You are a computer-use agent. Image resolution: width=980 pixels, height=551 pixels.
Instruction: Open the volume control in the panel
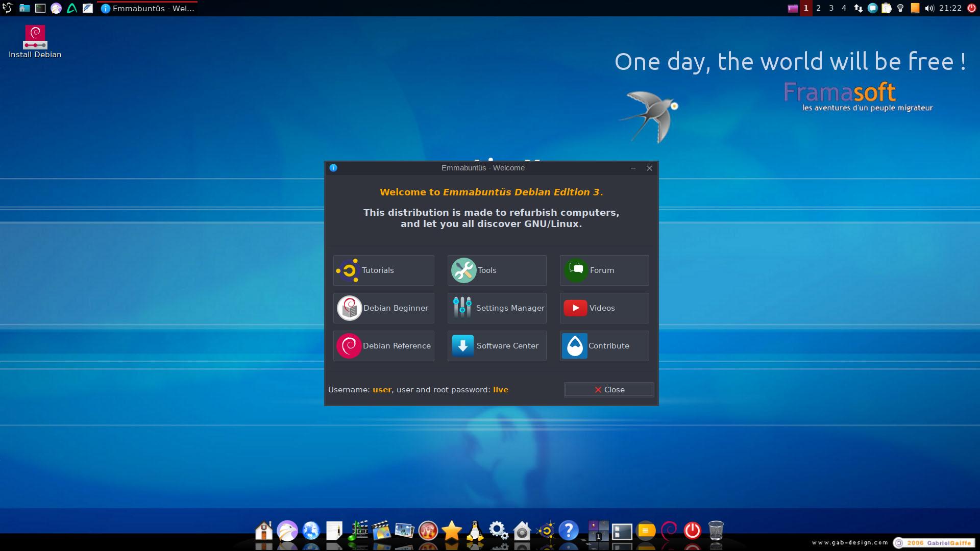coord(929,8)
